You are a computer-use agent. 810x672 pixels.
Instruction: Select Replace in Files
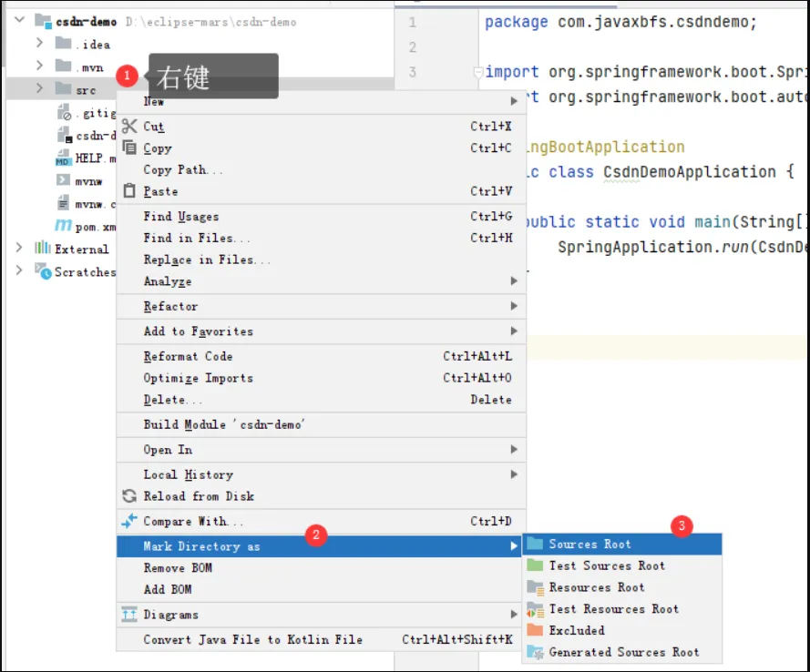322,260
